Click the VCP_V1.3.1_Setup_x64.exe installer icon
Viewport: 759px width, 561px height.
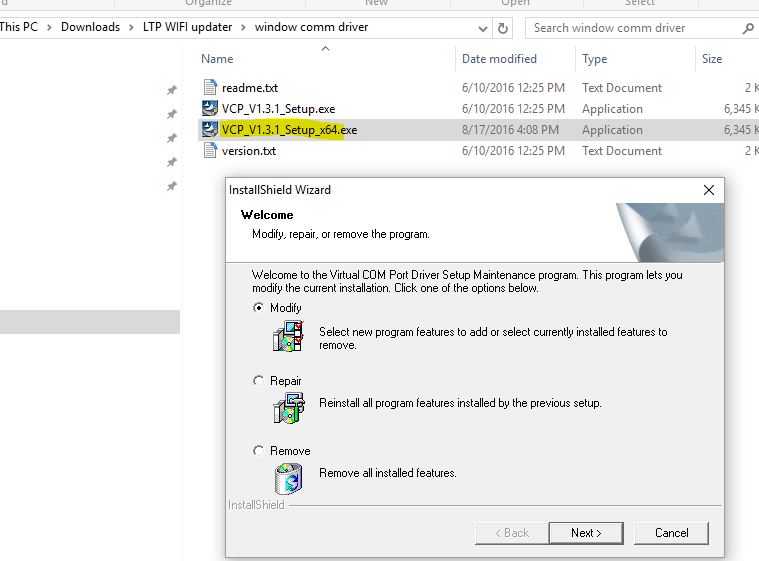pyautogui.click(x=210, y=130)
